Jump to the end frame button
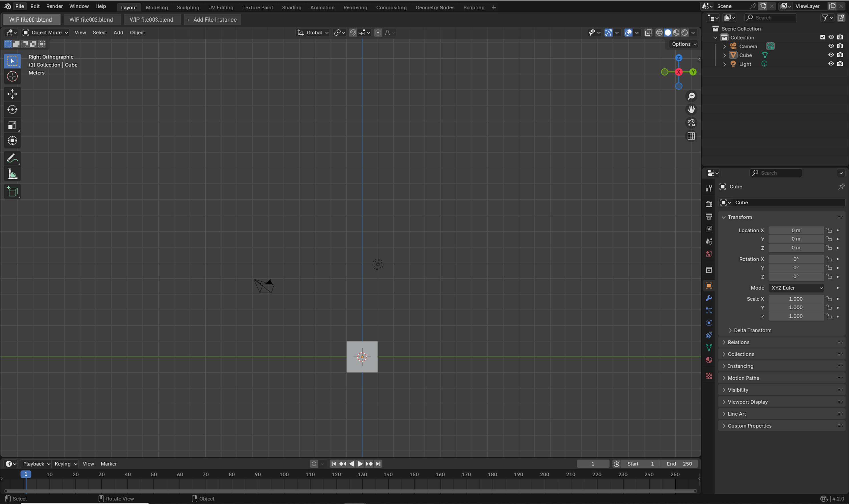Viewport: 849px width, 504px height. 378,463
